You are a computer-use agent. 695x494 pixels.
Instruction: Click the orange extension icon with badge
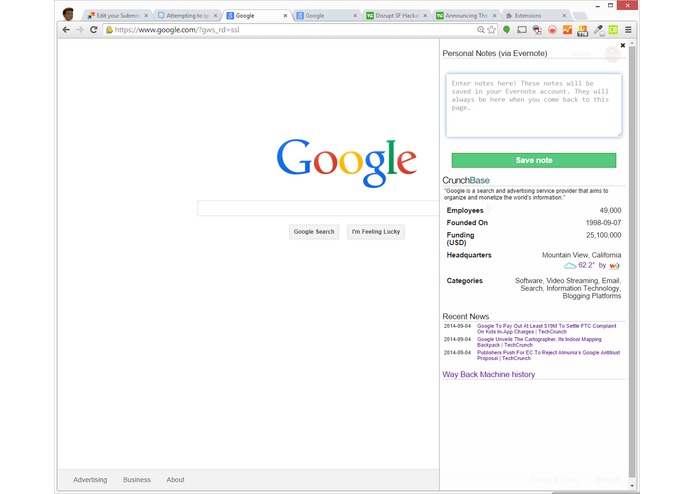point(582,30)
